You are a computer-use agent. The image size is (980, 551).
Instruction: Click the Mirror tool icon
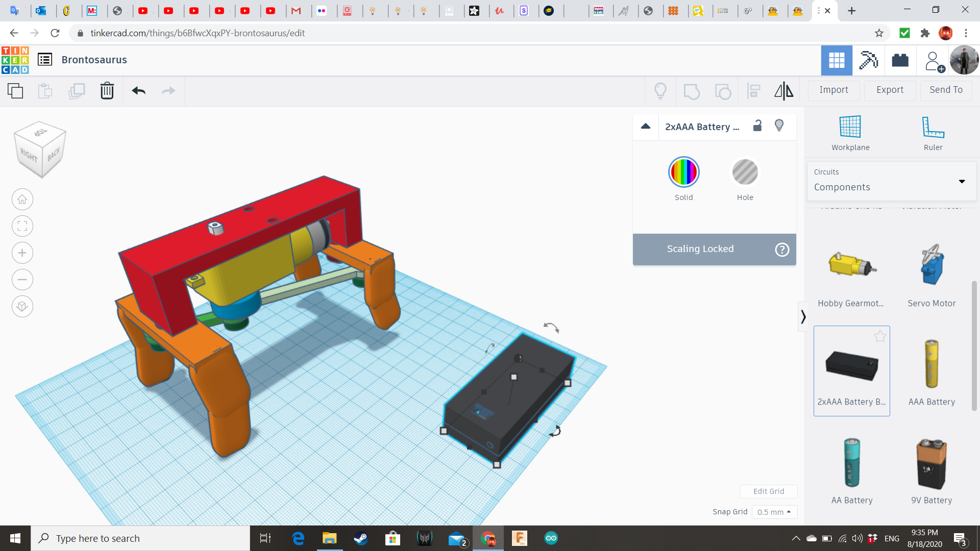pos(783,91)
